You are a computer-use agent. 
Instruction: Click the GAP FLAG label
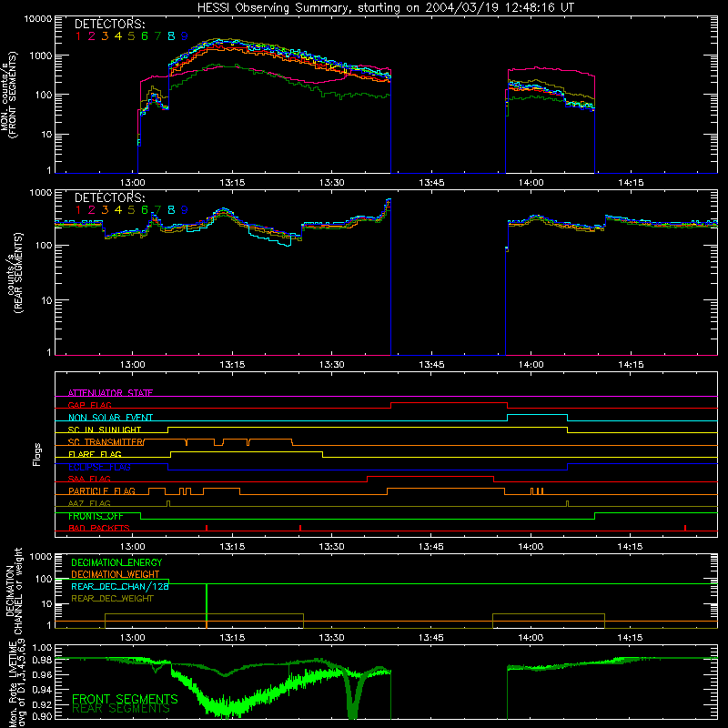[x=89, y=405]
